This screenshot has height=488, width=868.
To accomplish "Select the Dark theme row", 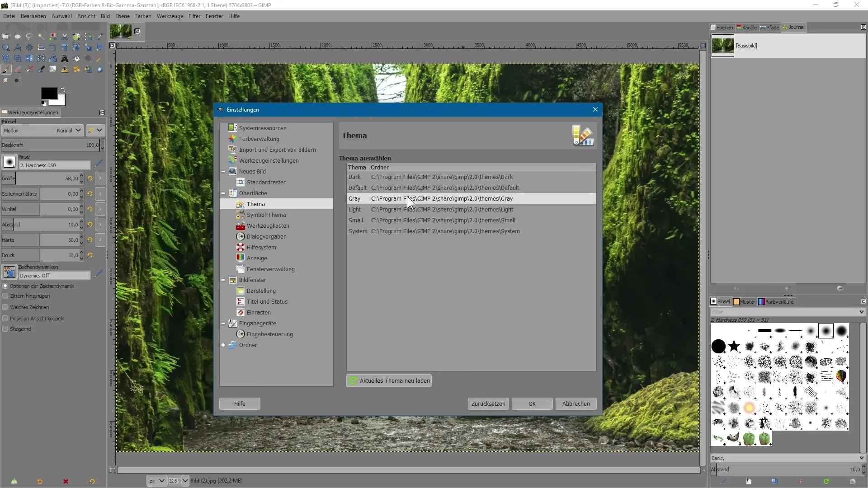I will click(471, 177).
